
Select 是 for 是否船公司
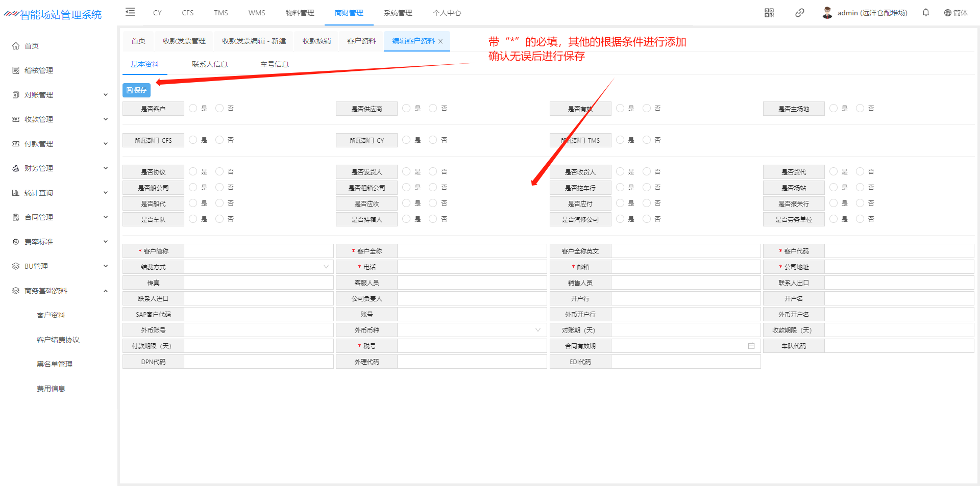point(193,187)
